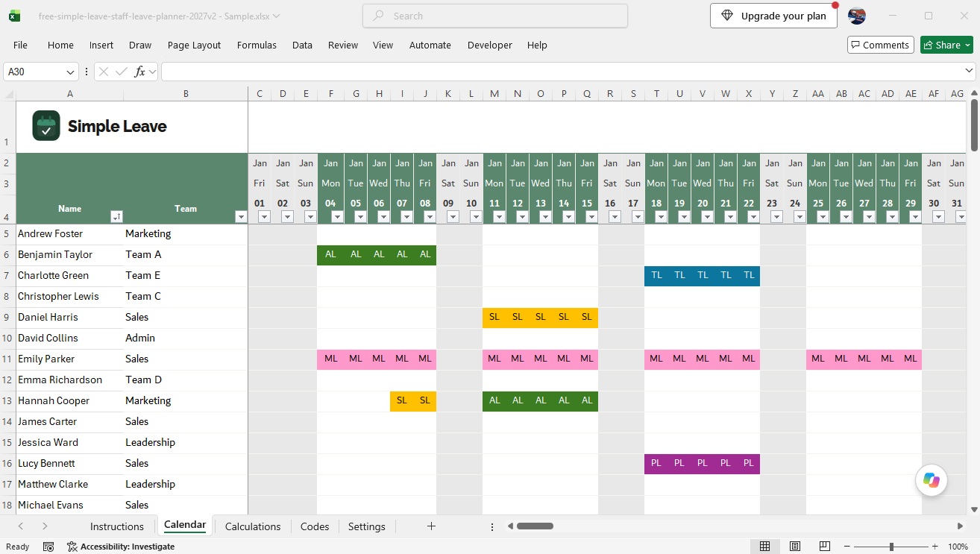The height and width of the screenshot is (554, 980).
Task: Switch to Page Layout view
Action: coord(795,547)
